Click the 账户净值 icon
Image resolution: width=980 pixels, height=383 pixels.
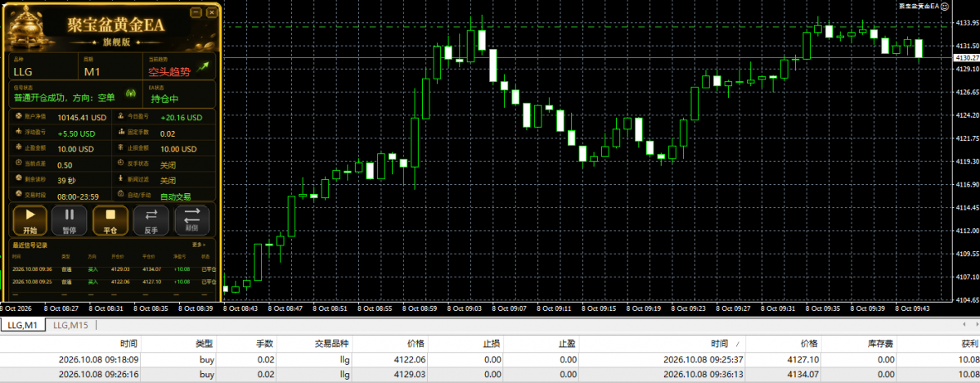pos(19,117)
